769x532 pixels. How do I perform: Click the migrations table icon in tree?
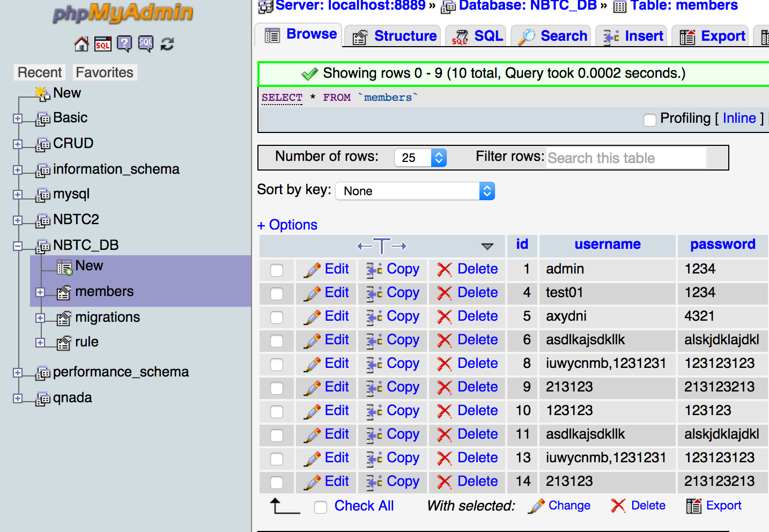[x=64, y=318]
